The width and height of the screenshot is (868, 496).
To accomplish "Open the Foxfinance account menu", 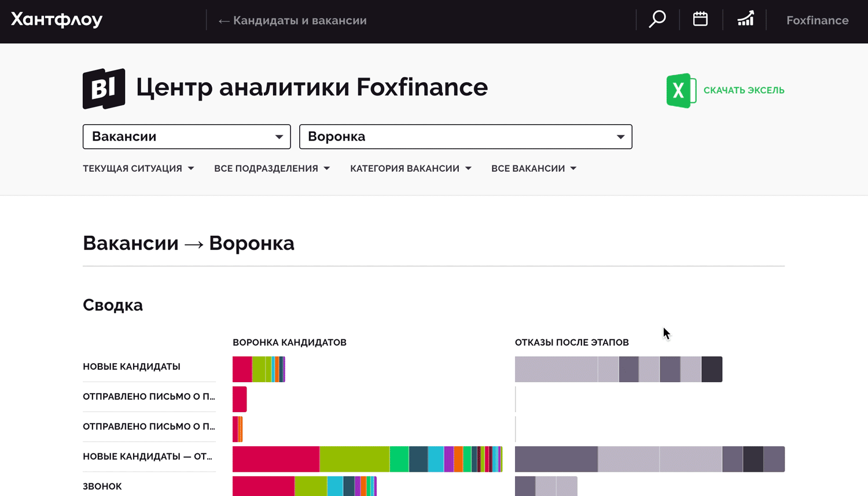I will click(817, 21).
